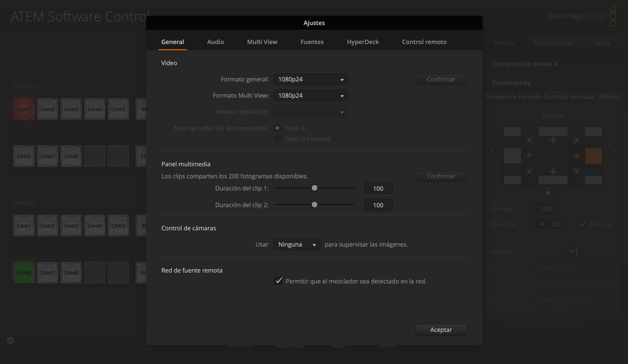
Task: Select push direction down-right diagonal arrow
Action: (576, 171)
